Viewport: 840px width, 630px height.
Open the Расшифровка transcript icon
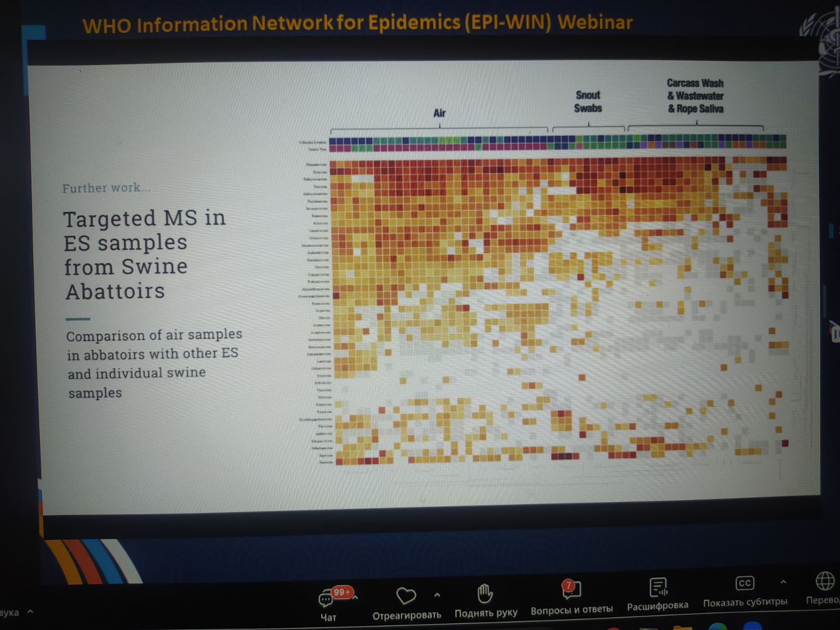tap(658, 587)
